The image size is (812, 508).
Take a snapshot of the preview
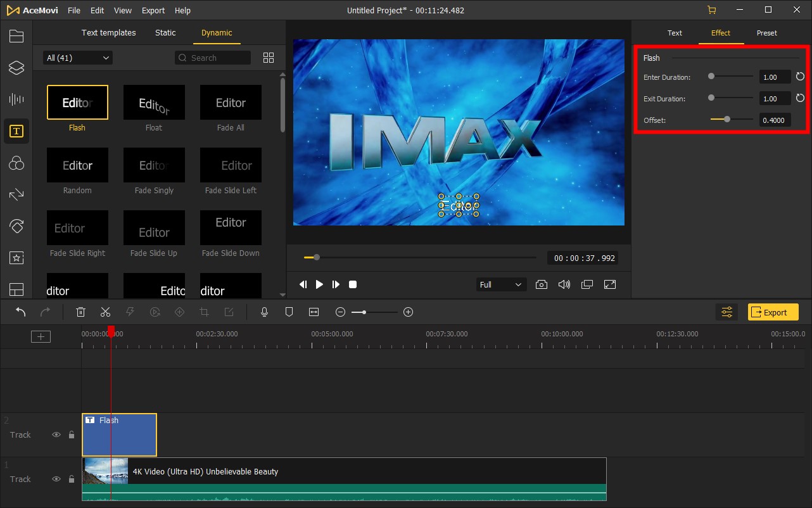[541, 285]
